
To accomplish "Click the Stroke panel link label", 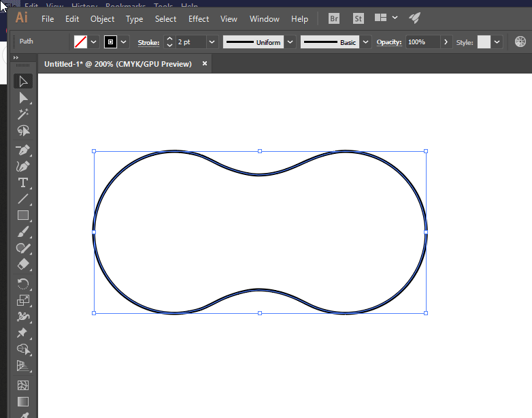I will tap(148, 42).
